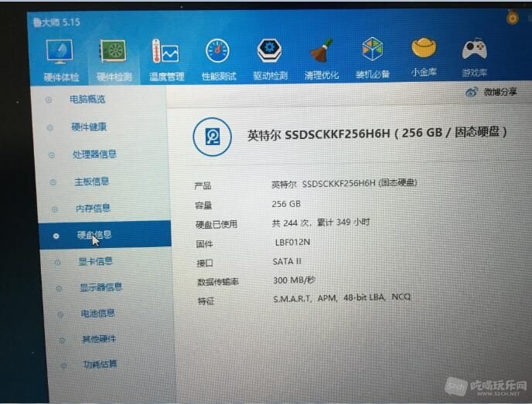Viewport: 532px width, 404px height.
Task: Click the 硬盘已使用 field label
Action: [x=217, y=224]
